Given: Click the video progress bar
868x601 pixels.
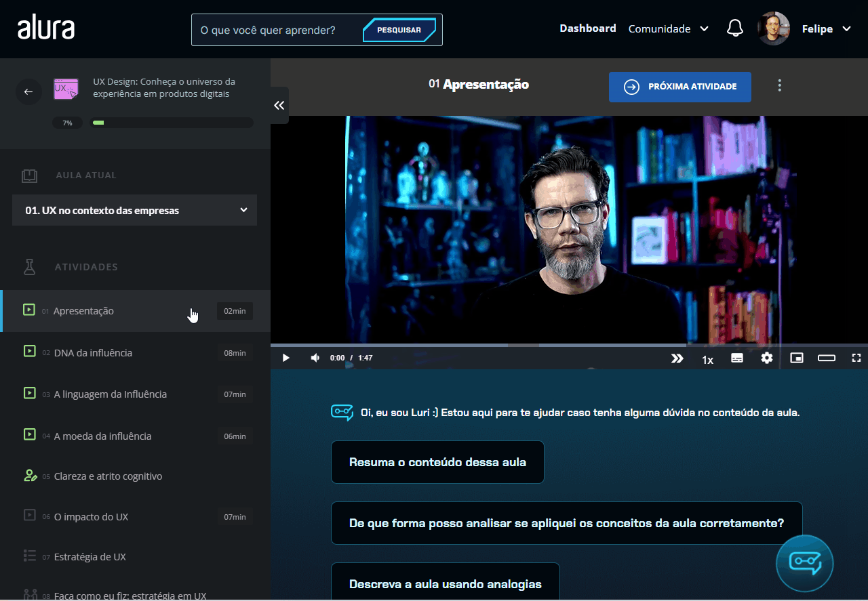Looking at the screenshot, I should coord(569,345).
